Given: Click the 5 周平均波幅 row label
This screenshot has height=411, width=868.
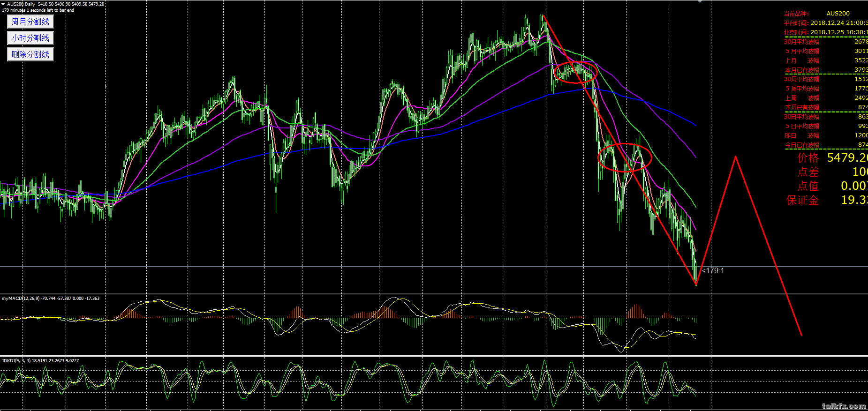Looking at the screenshot, I should (802, 89).
